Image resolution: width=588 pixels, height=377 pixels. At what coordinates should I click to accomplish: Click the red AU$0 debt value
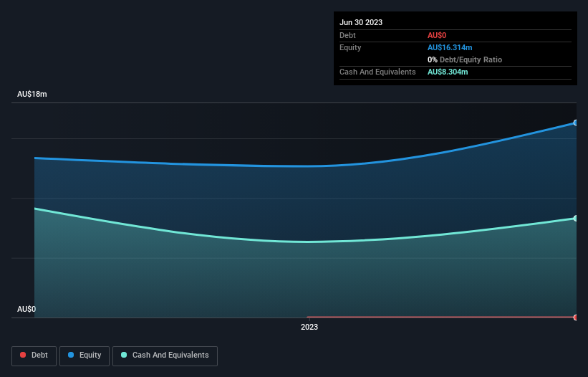pyautogui.click(x=437, y=35)
